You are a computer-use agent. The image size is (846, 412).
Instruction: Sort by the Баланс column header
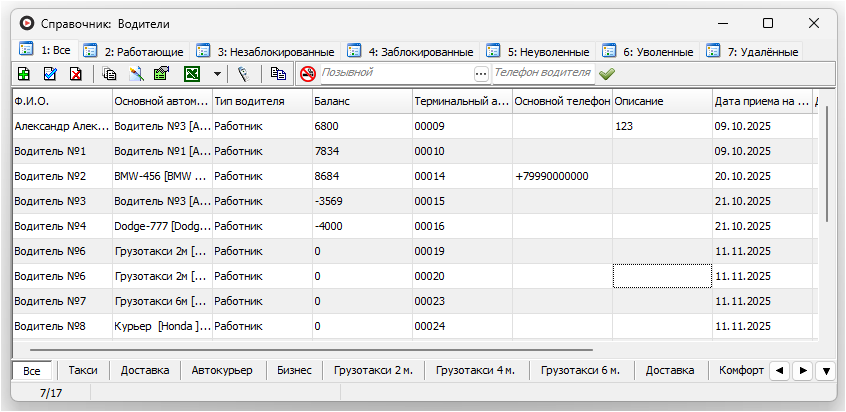tap(362, 101)
